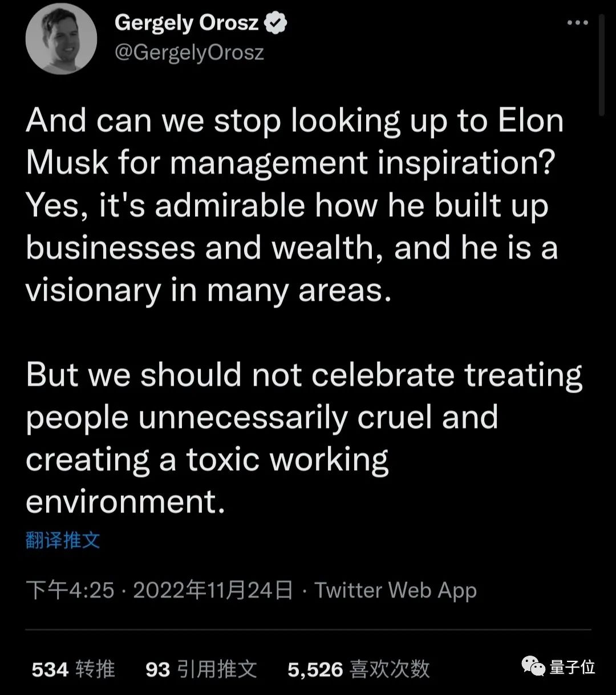View the 534 转推 retweets list

(73, 669)
